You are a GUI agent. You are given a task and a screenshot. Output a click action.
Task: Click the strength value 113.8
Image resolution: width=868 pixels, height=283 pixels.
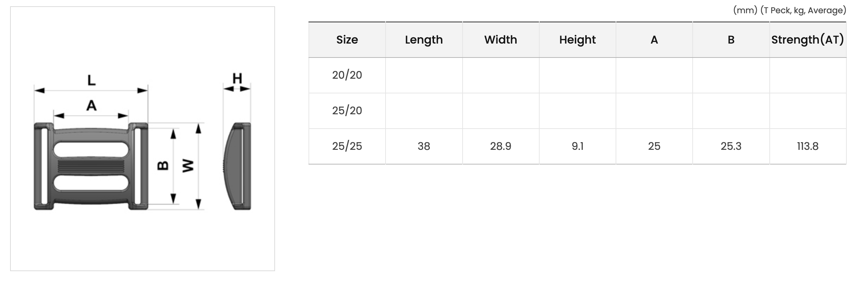pyautogui.click(x=808, y=146)
